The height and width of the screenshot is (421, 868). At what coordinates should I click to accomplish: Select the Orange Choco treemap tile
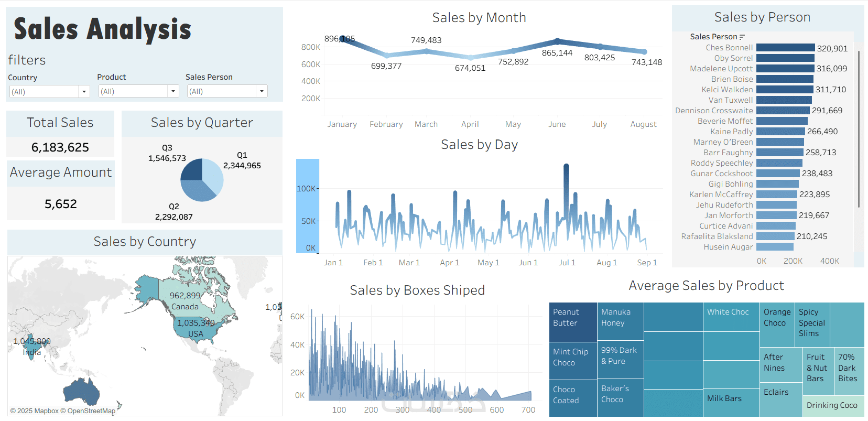tap(777, 325)
